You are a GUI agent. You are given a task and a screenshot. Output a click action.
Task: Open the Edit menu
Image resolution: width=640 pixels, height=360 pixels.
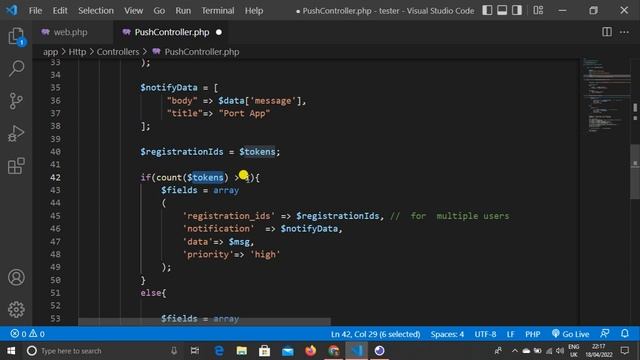(x=60, y=11)
